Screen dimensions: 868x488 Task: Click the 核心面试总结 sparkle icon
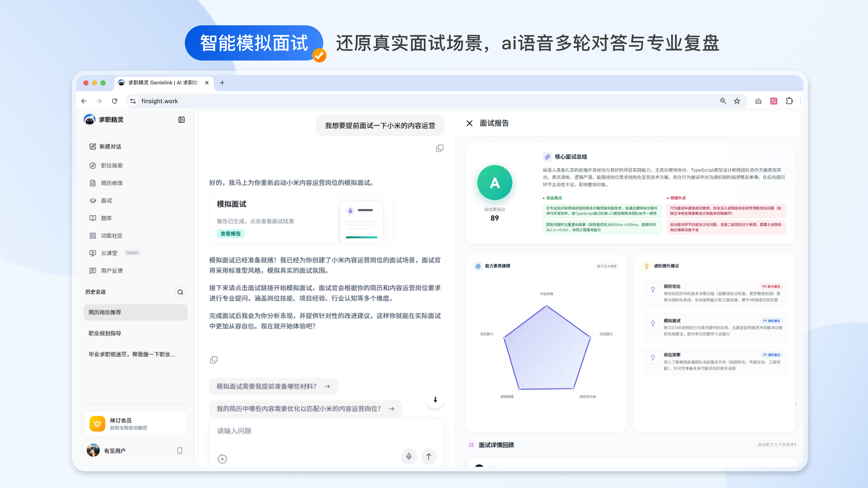tap(547, 157)
